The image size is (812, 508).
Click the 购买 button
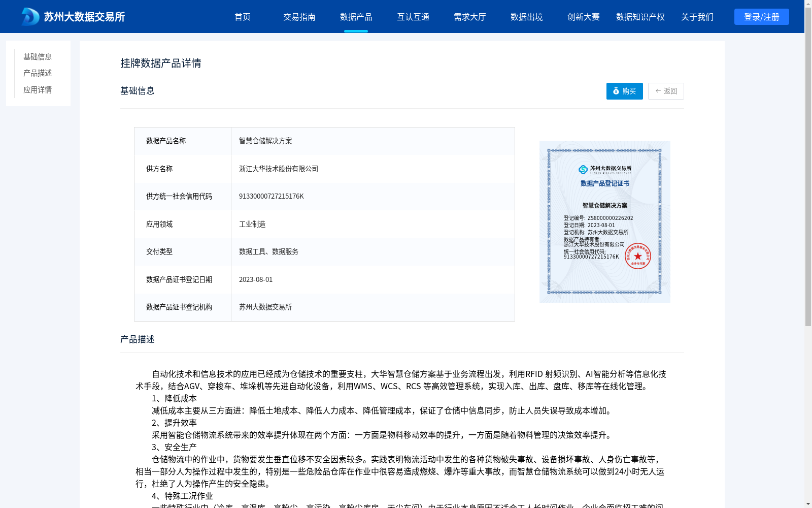tap(625, 91)
